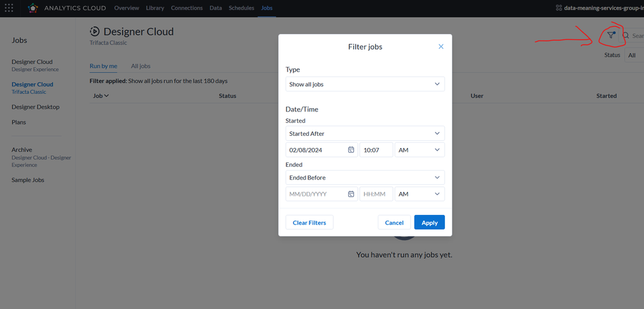Click the search magnifier icon
Screen dimensions: 644x309
click(x=626, y=36)
